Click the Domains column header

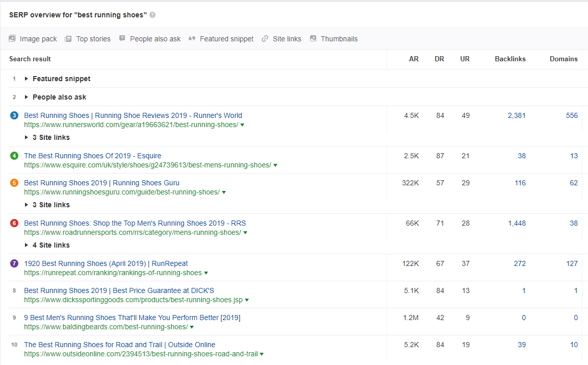pyautogui.click(x=564, y=59)
